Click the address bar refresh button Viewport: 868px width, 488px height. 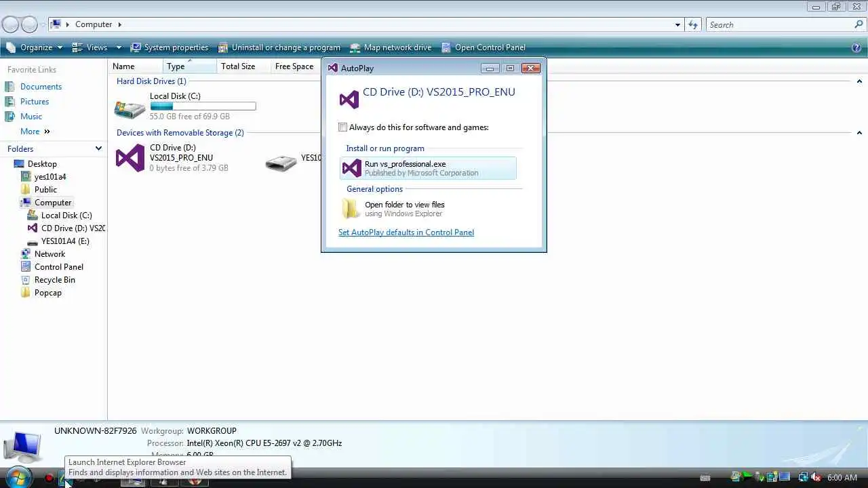tap(693, 25)
